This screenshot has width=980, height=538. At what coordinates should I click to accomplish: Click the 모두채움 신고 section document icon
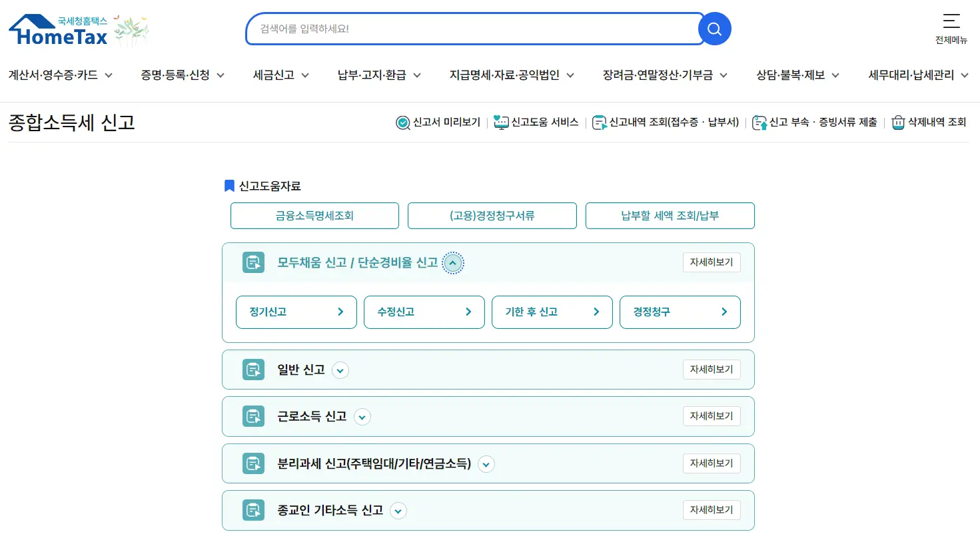point(253,262)
